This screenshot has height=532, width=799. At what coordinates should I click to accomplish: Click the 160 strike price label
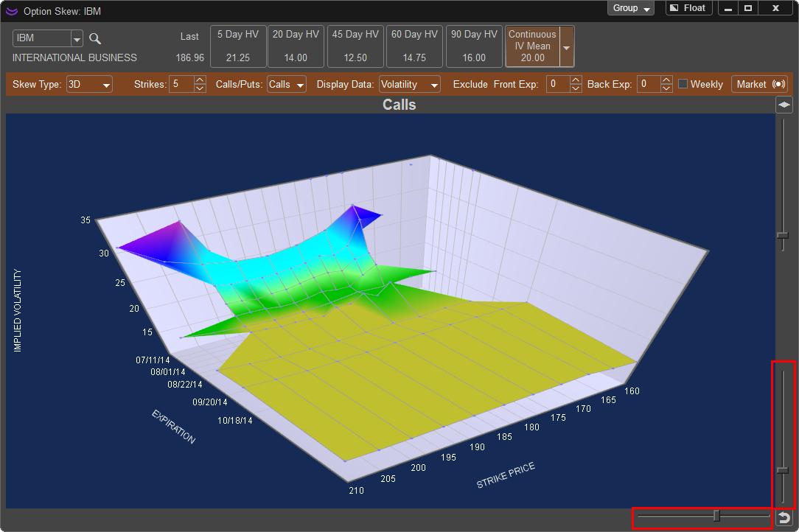632,391
